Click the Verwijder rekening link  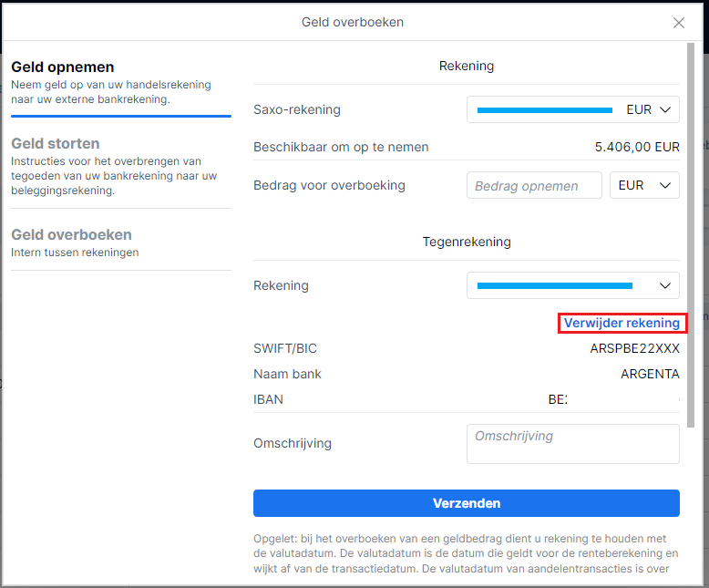(622, 323)
